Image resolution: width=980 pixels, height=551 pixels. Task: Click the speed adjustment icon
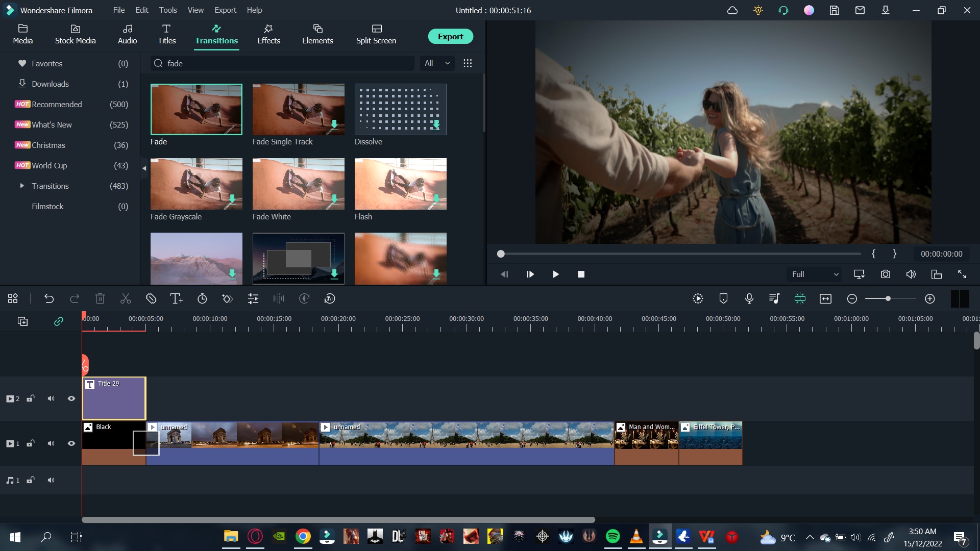click(202, 298)
